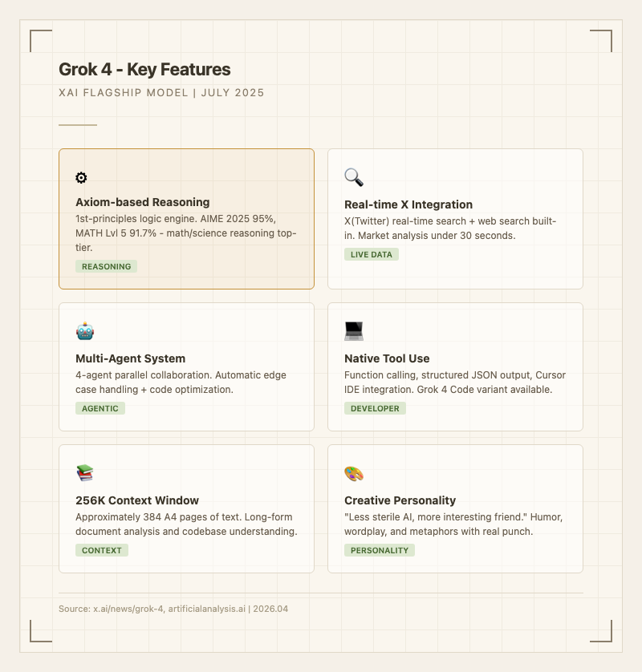Screen dimensions: 642x672
Task: Select the Multi-Agent System heading
Action: click(130, 358)
